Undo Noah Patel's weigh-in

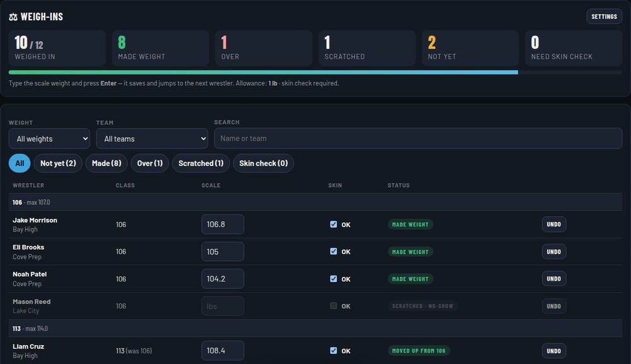554,279
